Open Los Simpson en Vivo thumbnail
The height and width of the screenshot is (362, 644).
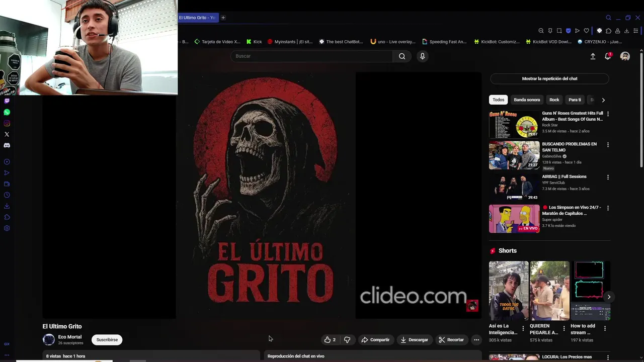tap(514, 219)
